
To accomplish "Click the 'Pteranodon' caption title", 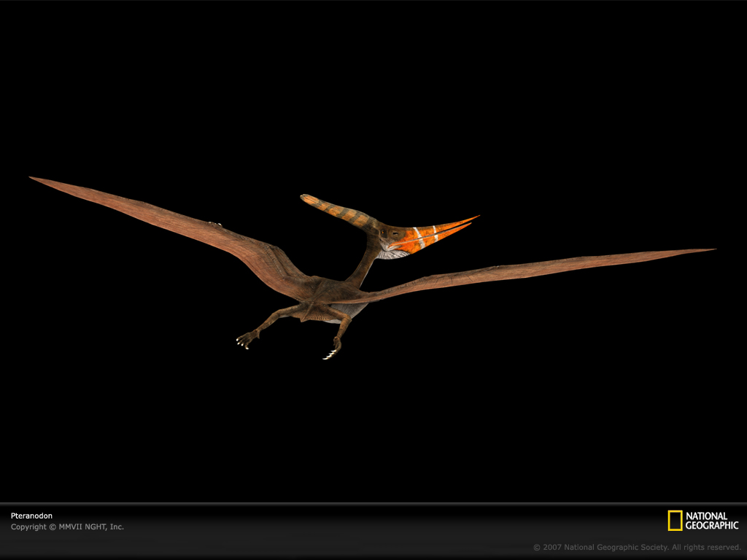I will click(x=31, y=516).
